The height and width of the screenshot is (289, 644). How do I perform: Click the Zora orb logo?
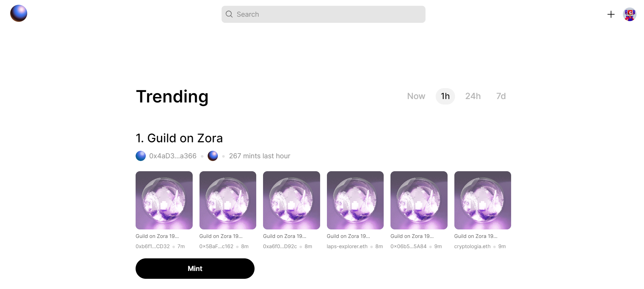[19, 14]
